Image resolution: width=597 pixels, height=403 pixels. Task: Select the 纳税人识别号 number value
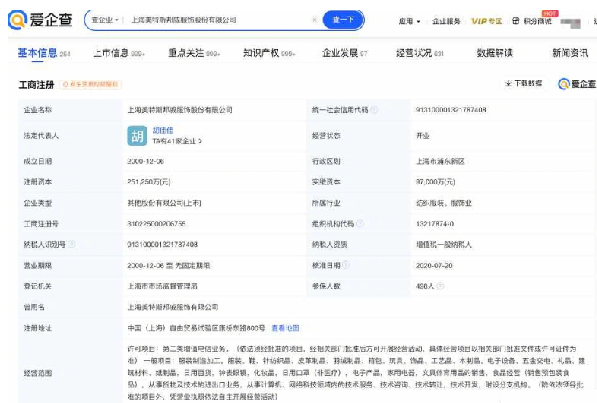click(x=163, y=244)
